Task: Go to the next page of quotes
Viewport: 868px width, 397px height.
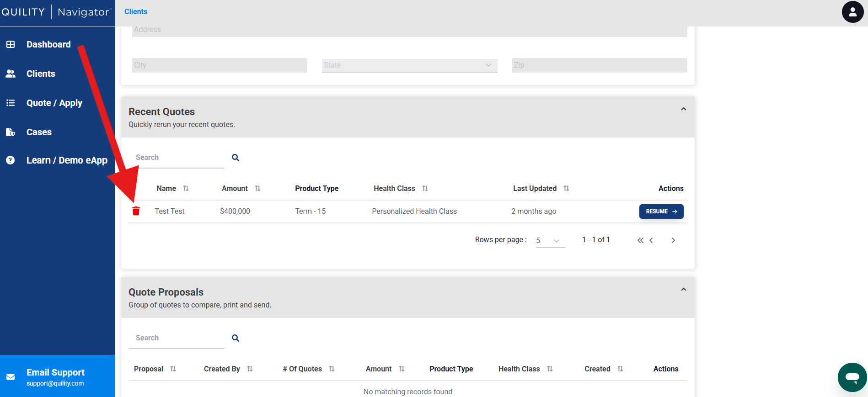Action: tap(673, 240)
